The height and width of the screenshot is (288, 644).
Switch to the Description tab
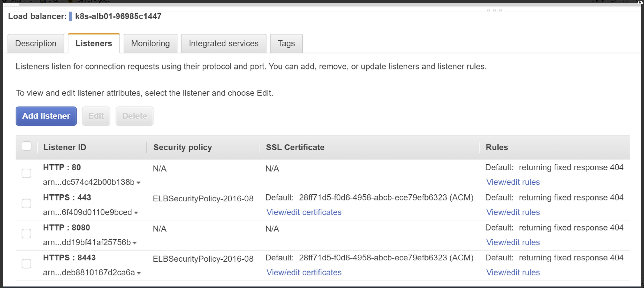point(36,43)
